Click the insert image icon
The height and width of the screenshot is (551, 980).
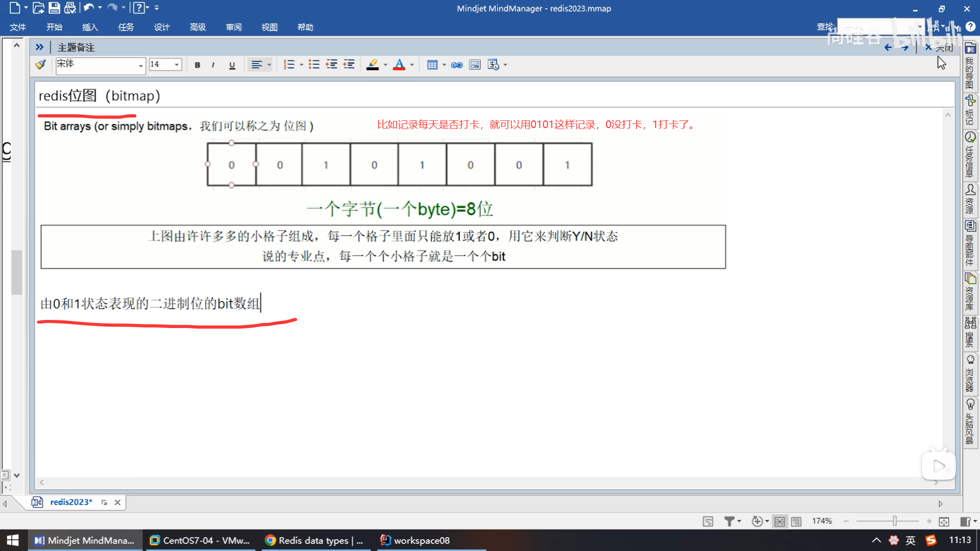pyautogui.click(x=475, y=65)
